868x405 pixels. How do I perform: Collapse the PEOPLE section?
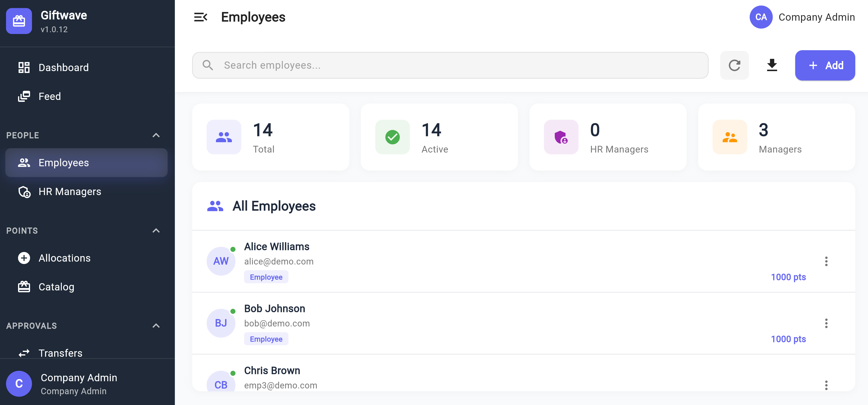tap(156, 135)
